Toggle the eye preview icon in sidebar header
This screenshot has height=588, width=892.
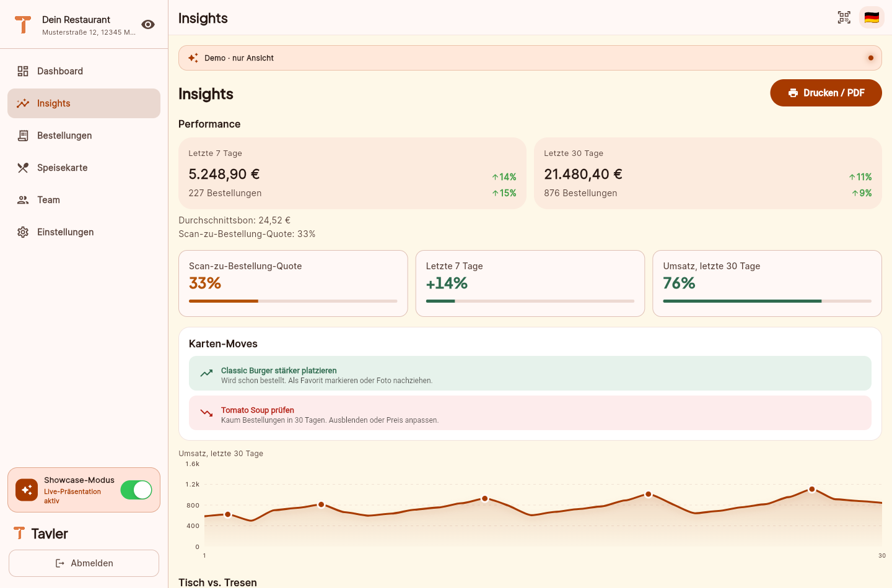click(x=148, y=24)
